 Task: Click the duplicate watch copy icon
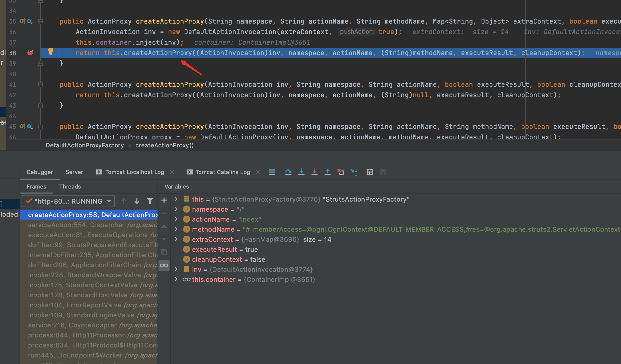click(x=164, y=252)
